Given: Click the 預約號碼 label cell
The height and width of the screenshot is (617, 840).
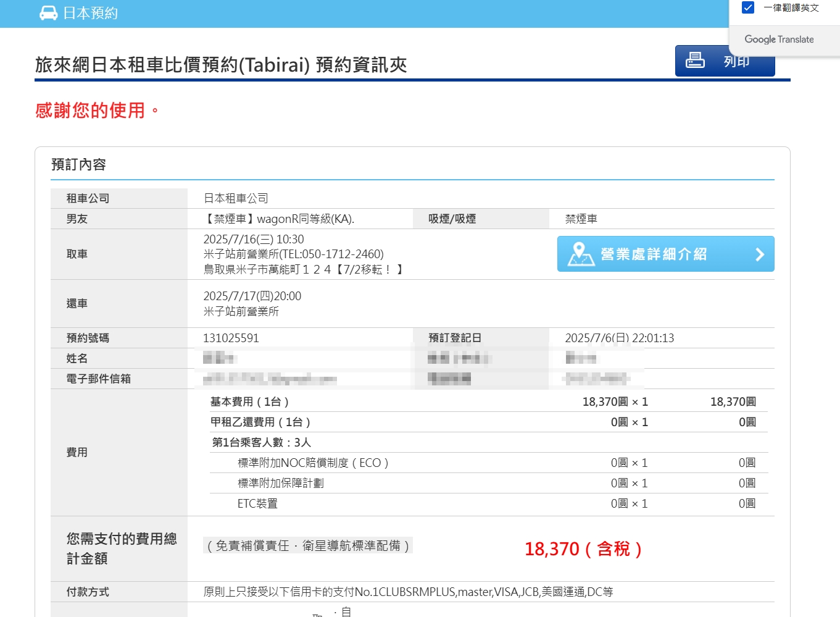Looking at the screenshot, I should point(119,338).
